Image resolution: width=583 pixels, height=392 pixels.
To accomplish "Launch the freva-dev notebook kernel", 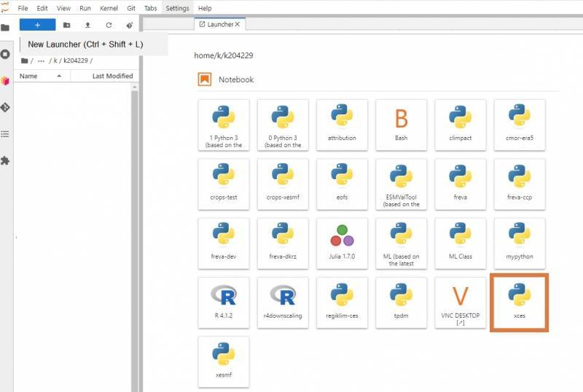I will pos(224,243).
